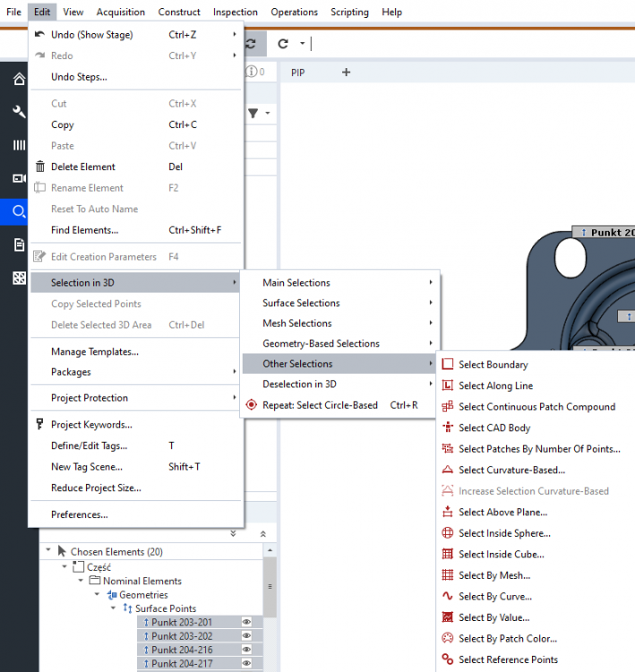The height and width of the screenshot is (672, 635).
Task: Click the Select Boundary icon
Action: click(447, 365)
